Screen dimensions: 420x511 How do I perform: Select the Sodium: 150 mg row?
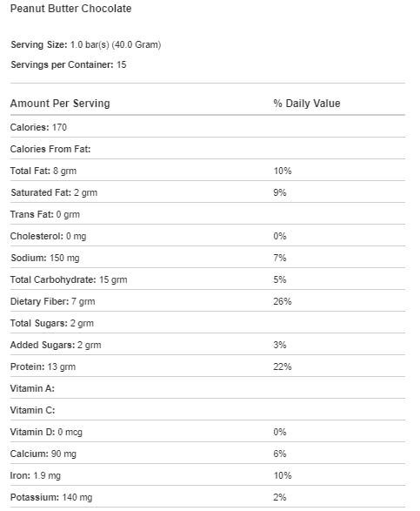pos(208,258)
